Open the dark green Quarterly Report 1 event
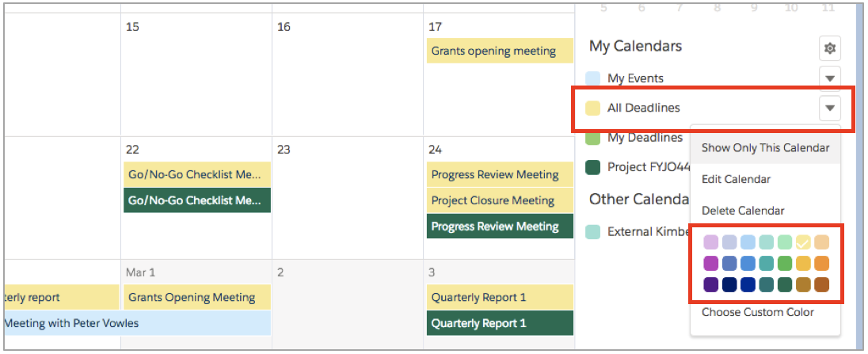This screenshot has height=354, width=868. 500,323
